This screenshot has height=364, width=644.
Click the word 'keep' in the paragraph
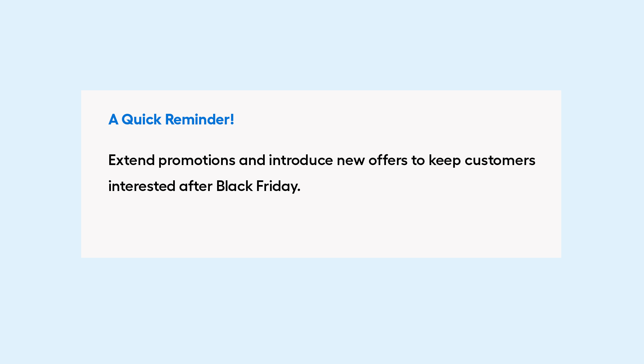[x=445, y=161]
